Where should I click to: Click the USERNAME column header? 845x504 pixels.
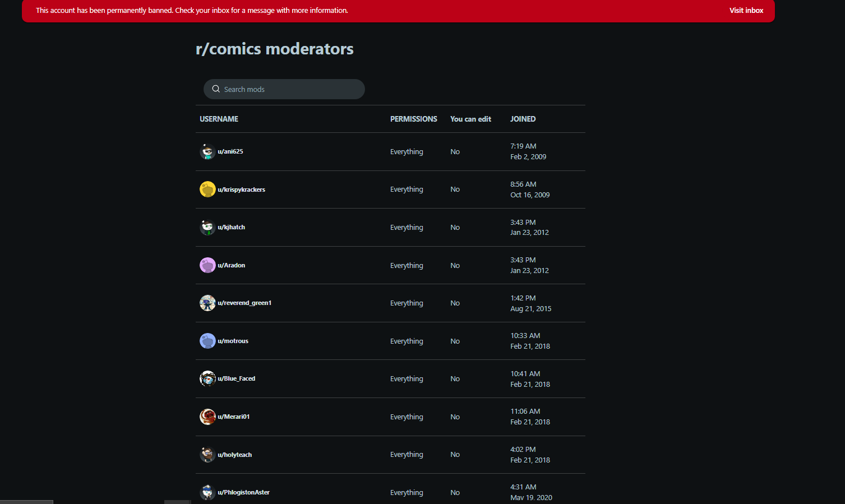pos(219,119)
